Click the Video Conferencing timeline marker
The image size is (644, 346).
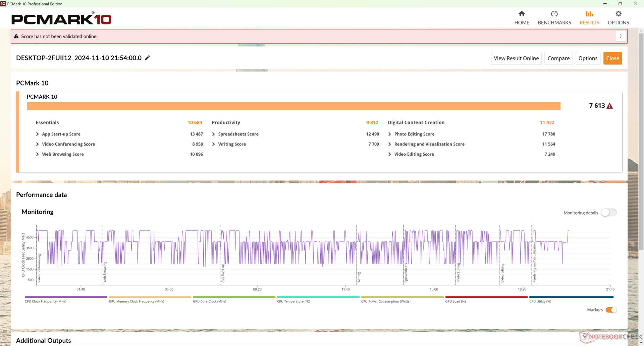pyautogui.click(x=39, y=268)
